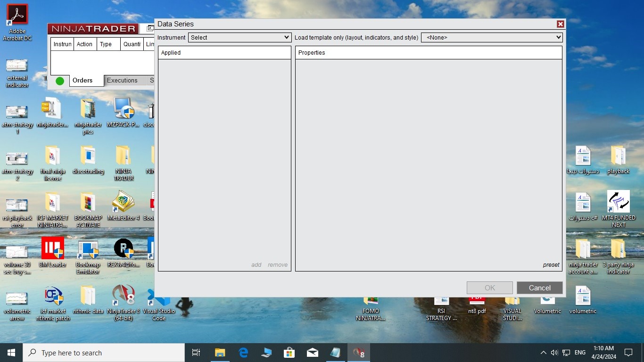Click the Type column header in NinjaTrader

108,44
